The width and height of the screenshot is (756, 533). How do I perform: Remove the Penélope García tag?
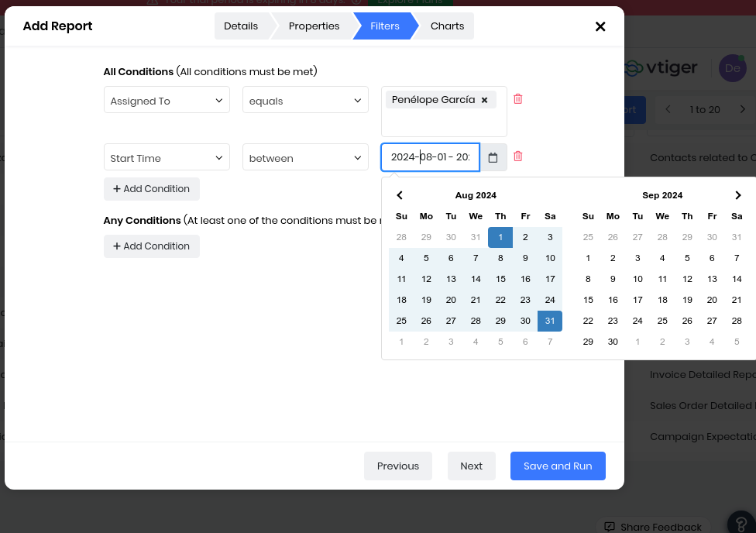tap(485, 100)
